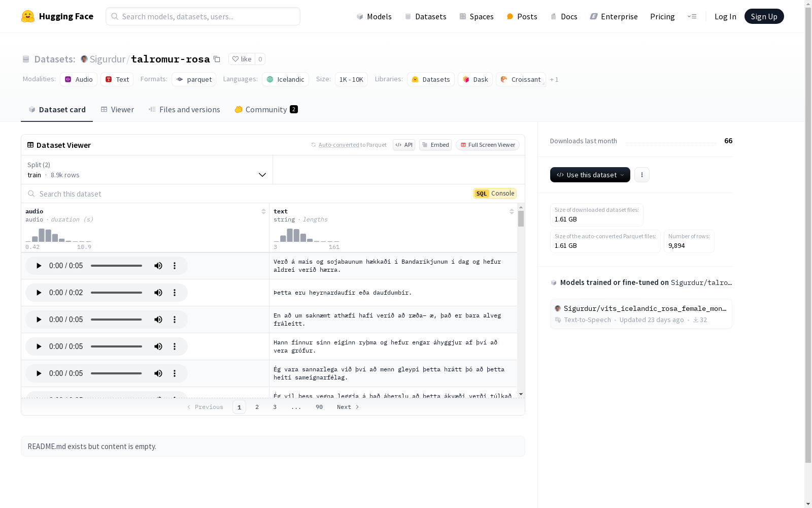812x508 pixels.
Task: Expand the Split train dropdown
Action: pos(147,170)
